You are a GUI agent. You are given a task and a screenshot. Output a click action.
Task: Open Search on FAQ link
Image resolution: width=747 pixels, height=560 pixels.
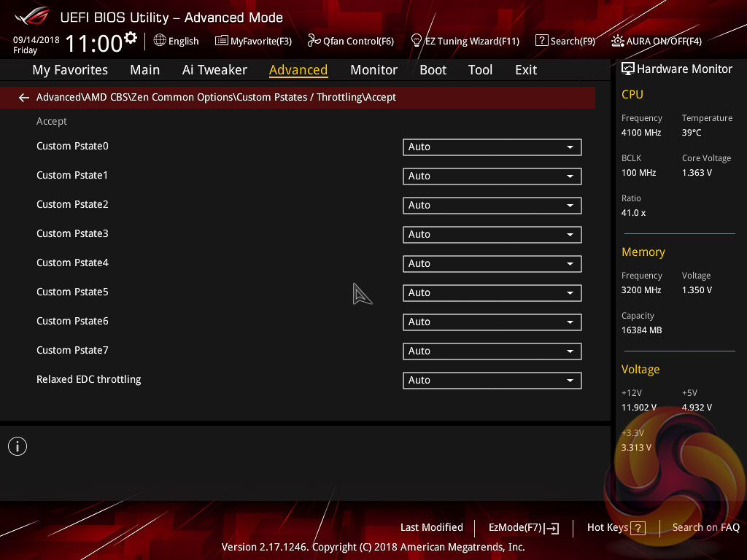[706, 527]
